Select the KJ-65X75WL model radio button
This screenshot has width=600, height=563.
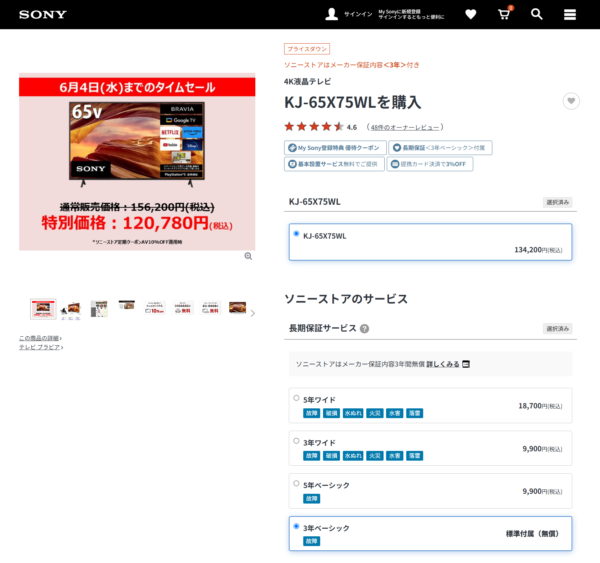click(296, 233)
